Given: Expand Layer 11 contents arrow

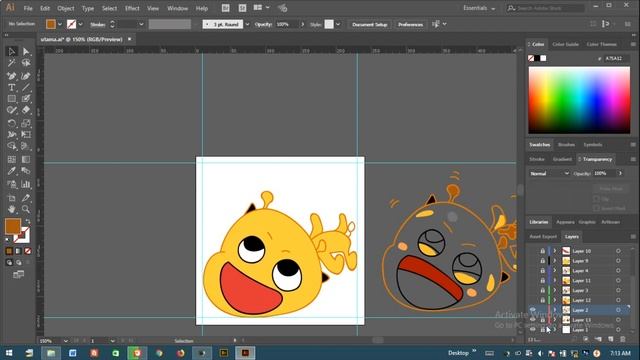Looking at the screenshot, I should (555, 280).
